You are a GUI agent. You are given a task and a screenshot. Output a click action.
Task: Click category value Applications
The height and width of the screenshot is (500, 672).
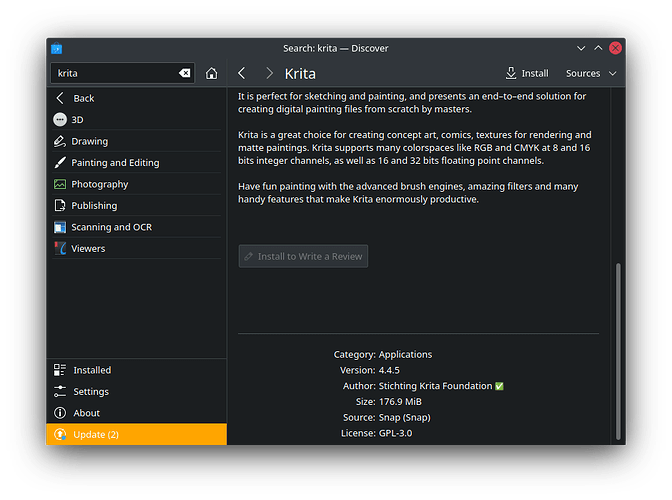405,355
